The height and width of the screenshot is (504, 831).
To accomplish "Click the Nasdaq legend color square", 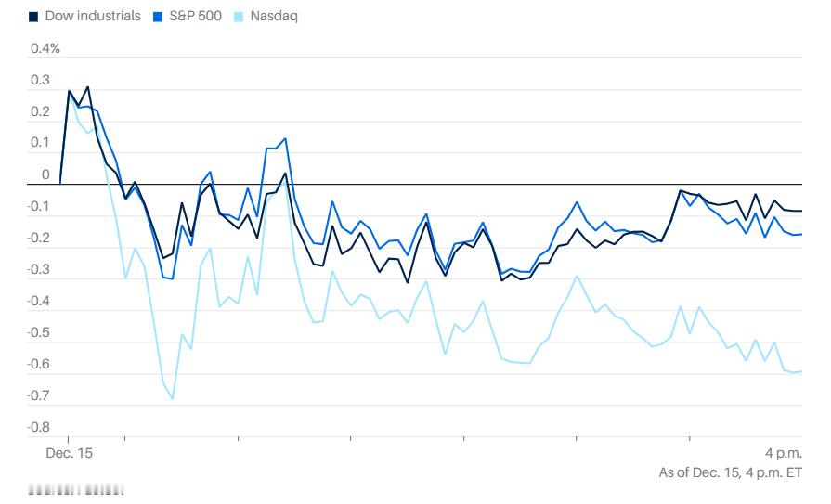I will [x=239, y=17].
